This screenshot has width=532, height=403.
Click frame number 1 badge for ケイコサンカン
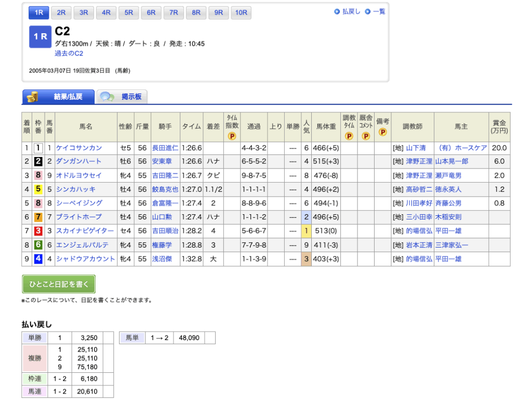point(38,148)
